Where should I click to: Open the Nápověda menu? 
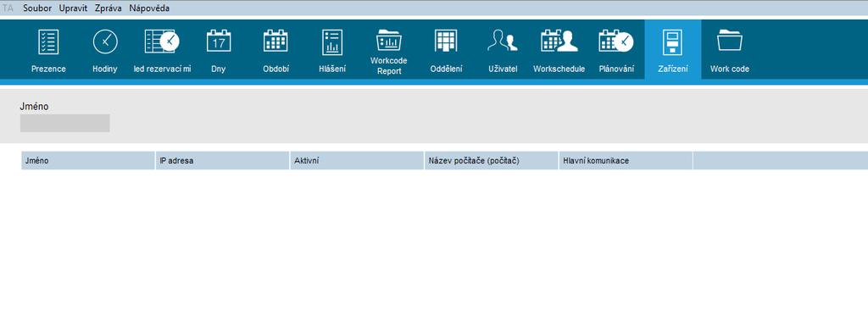149,8
